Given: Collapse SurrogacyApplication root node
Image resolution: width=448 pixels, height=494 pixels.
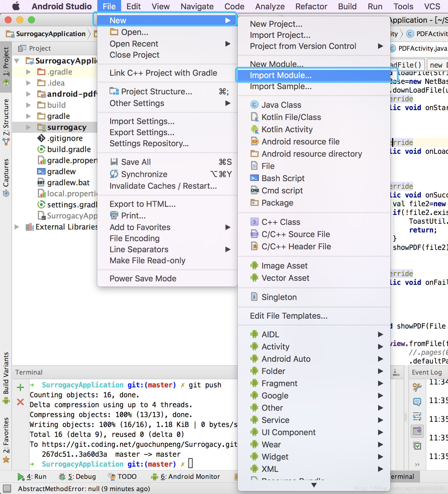Looking at the screenshot, I should [x=17, y=61].
